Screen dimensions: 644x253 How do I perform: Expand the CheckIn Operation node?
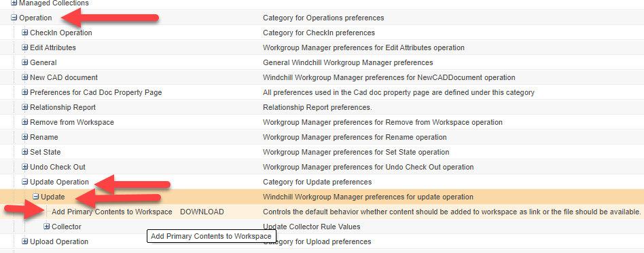[25, 33]
